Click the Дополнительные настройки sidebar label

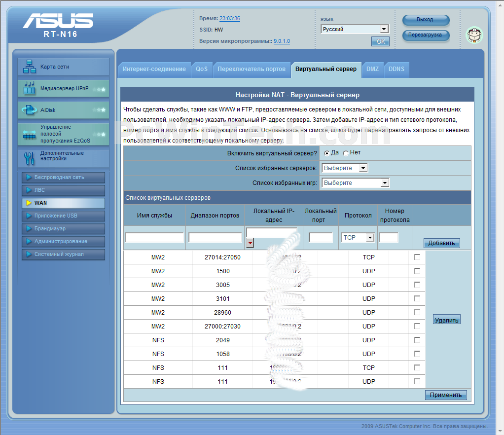pos(62,156)
